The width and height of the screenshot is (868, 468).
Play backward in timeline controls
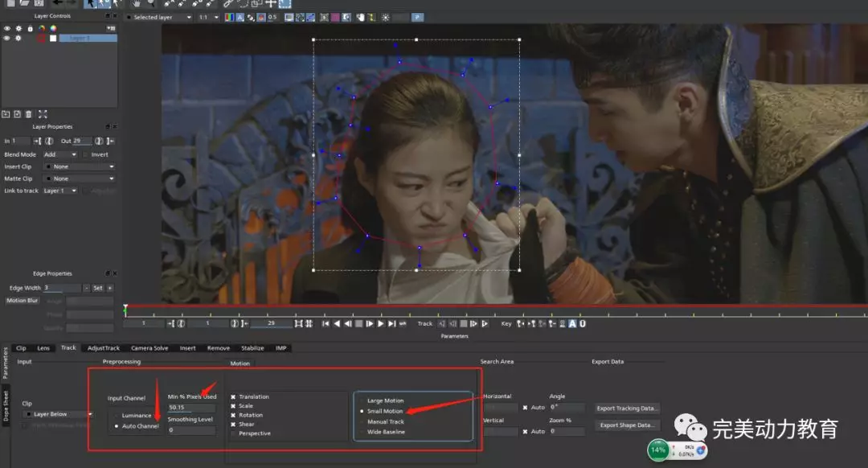click(x=337, y=323)
